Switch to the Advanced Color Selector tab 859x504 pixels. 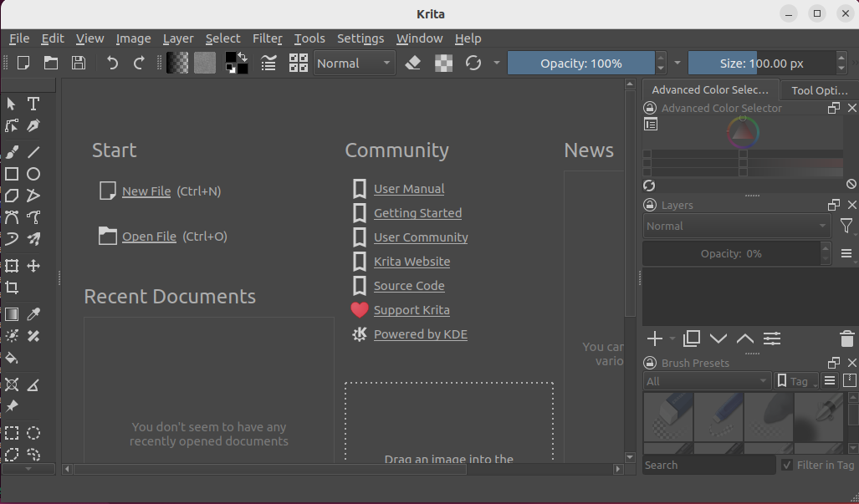tap(711, 89)
